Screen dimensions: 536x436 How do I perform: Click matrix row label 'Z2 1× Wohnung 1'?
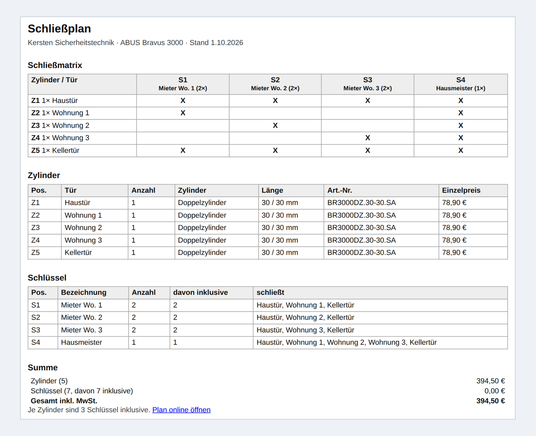click(60, 113)
